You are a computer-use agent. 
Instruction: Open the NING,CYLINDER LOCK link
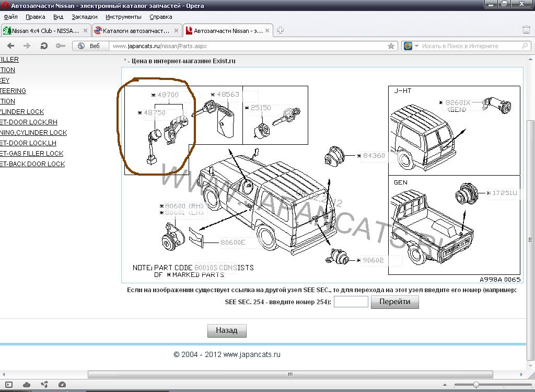click(x=33, y=132)
